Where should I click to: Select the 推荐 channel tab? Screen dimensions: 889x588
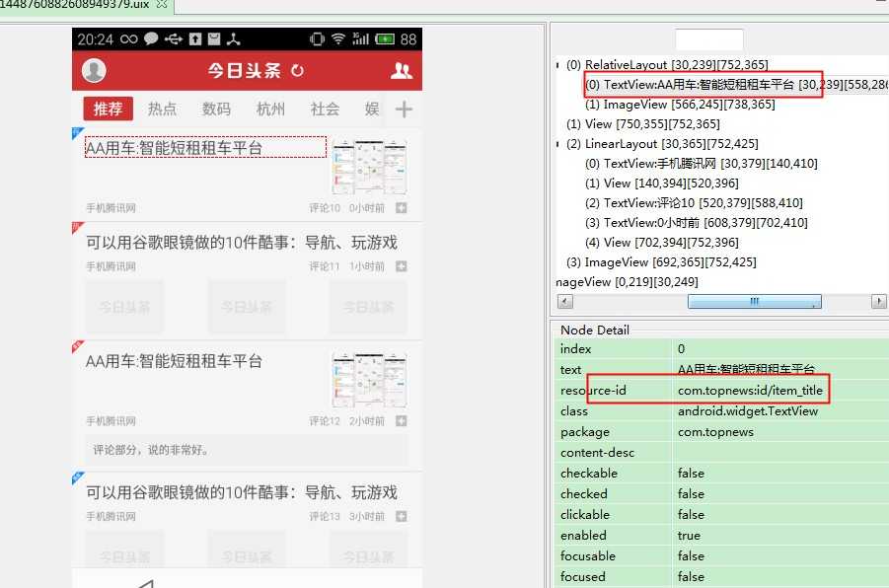(108, 109)
